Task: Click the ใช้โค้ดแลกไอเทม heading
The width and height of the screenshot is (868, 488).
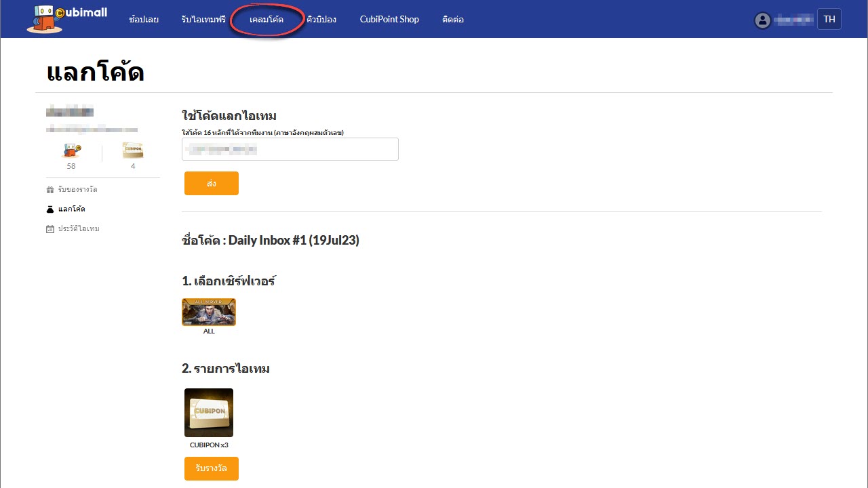Action: pyautogui.click(x=229, y=116)
